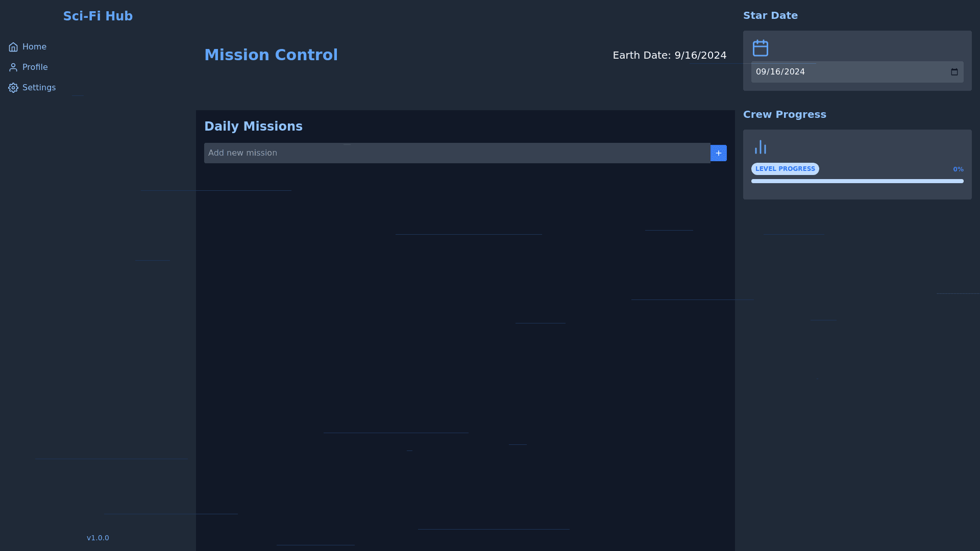
Task: Click the Settings gear icon
Action: click(13, 88)
